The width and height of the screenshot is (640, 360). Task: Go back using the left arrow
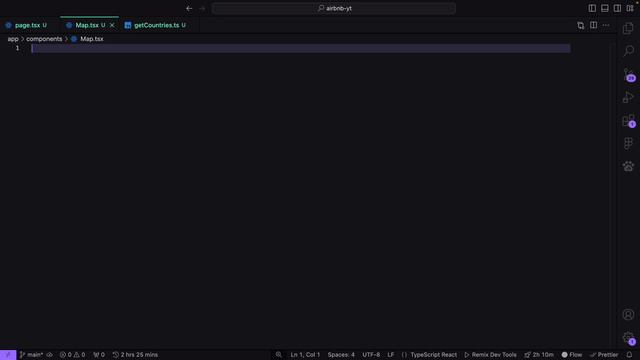(x=189, y=8)
